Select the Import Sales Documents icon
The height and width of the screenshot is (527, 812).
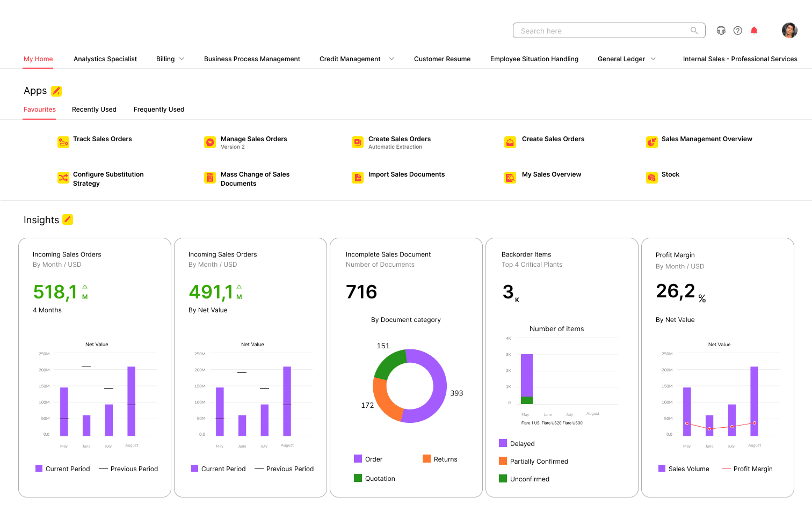(358, 177)
